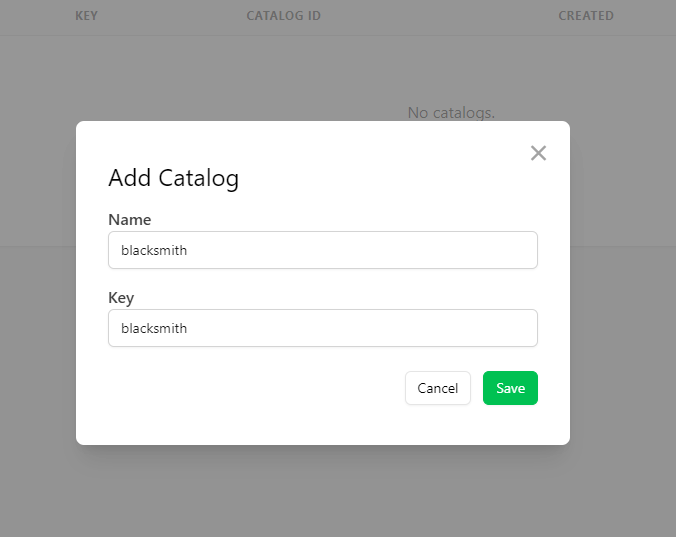Click the CREATED column header
Image resolution: width=676 pixels, height=537 pixels.
point(585,16)
